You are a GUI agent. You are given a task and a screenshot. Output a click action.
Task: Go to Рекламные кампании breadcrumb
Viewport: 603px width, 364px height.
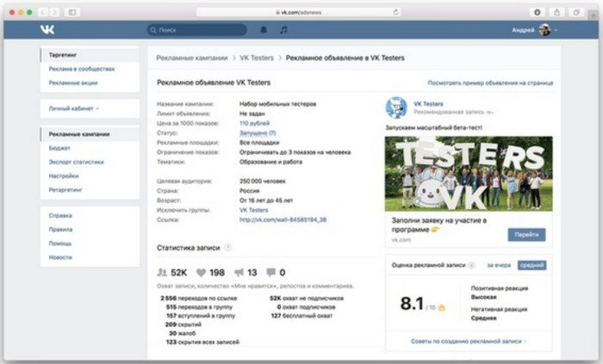click(x=192, y=58)
